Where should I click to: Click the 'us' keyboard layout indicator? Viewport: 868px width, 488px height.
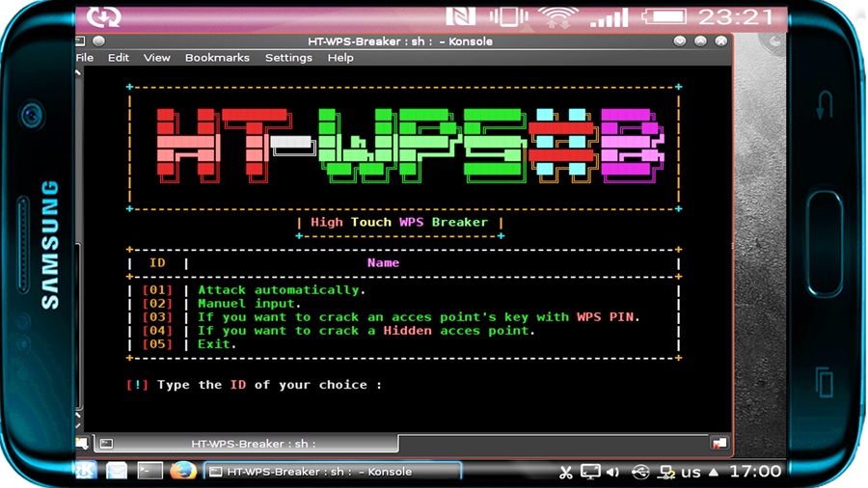(691, 472)
